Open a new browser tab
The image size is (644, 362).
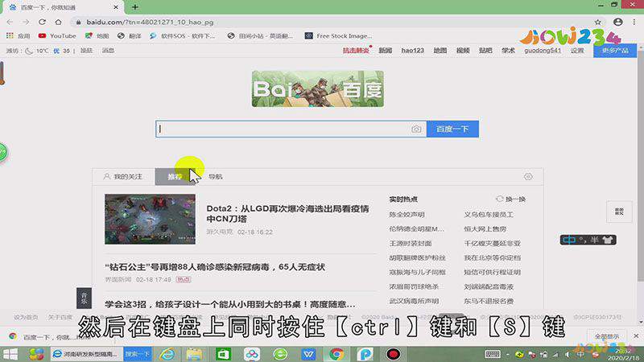134,7
